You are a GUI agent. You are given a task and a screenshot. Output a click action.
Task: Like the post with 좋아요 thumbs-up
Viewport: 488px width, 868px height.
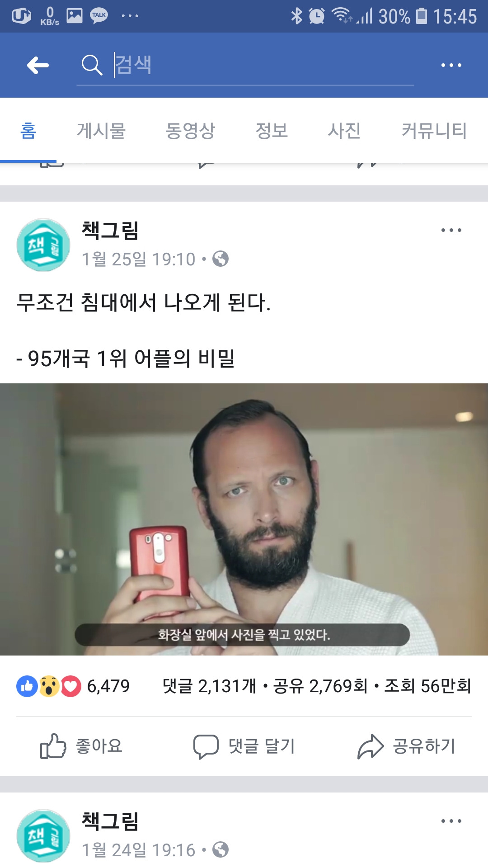[x=81, y=746]
